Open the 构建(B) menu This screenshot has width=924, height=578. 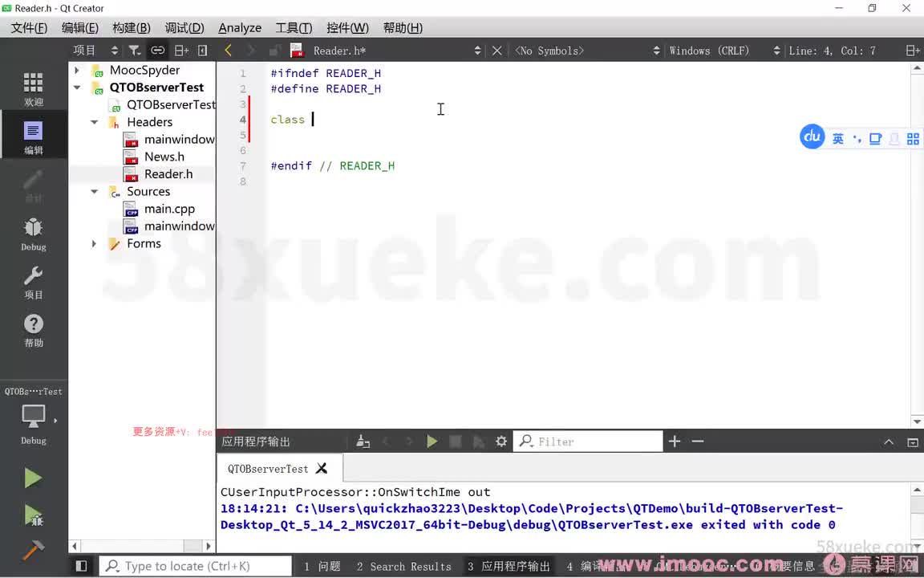pos(131,28)
